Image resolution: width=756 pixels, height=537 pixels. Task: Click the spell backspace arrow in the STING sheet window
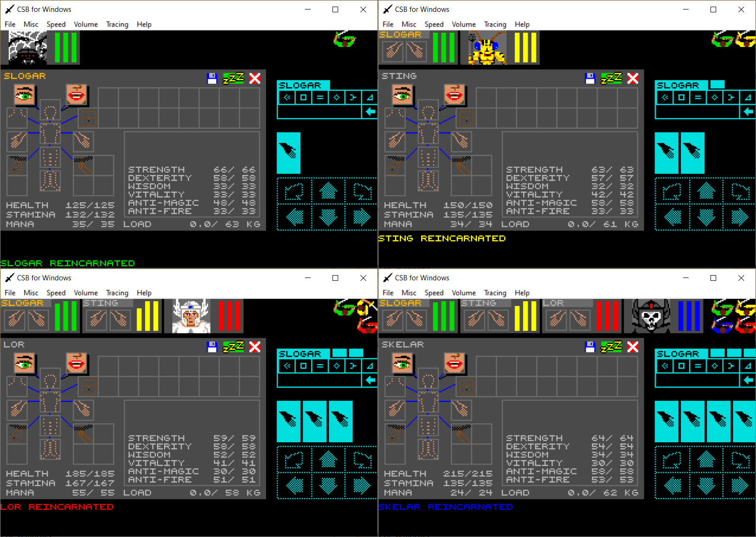point(747,111)
